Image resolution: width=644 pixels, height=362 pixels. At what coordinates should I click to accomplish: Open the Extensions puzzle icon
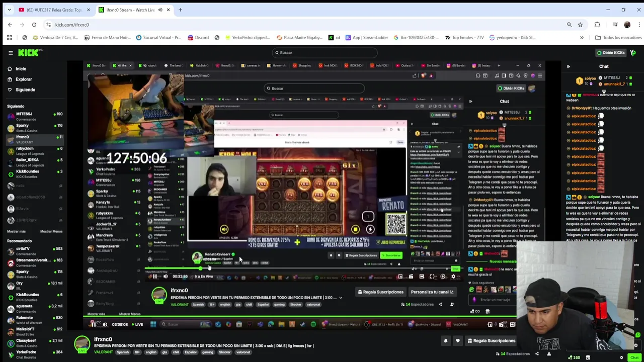(x=597, y=25)
